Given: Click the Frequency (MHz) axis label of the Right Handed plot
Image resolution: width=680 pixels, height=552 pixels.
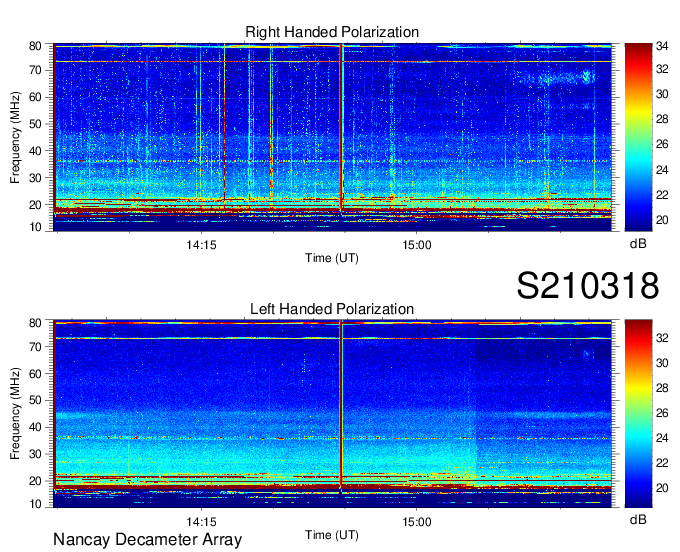Looking at the screenshot, I should click(15, 137).
